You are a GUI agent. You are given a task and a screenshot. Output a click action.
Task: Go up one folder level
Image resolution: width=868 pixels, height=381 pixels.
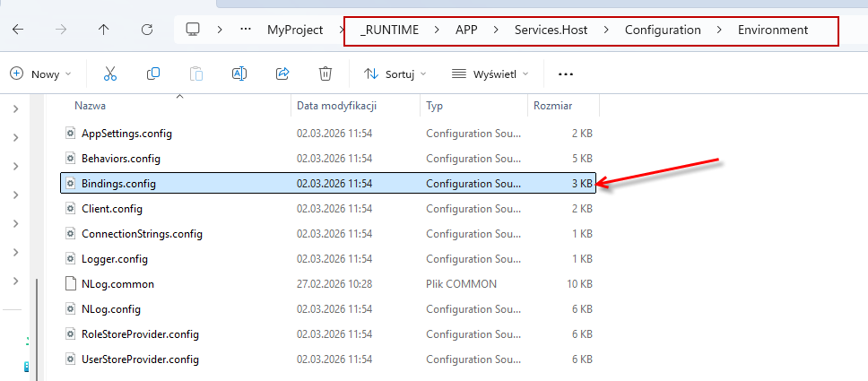103,30
